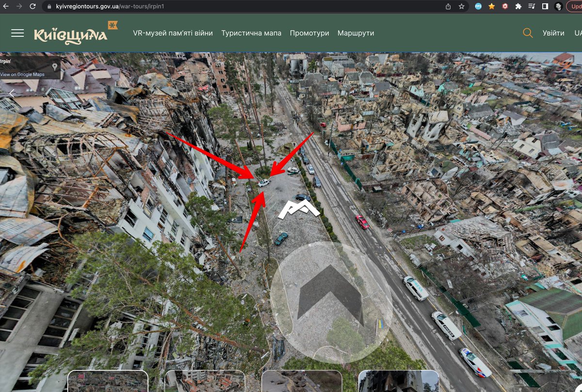Image resolution: width=582 pixels, height=392 pixels.
Task: Open the Extensions puzzle piece menu
Action: pyautogui.click(x=518, y=6)
